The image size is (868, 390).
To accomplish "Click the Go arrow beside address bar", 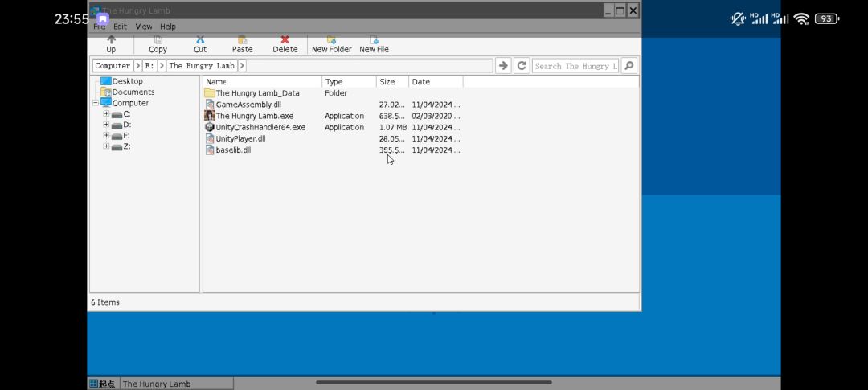I will (x=502, y=65).
